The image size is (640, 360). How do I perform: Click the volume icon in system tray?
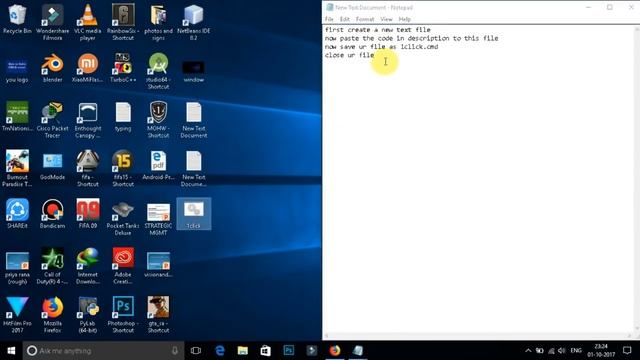click(562, 351)
